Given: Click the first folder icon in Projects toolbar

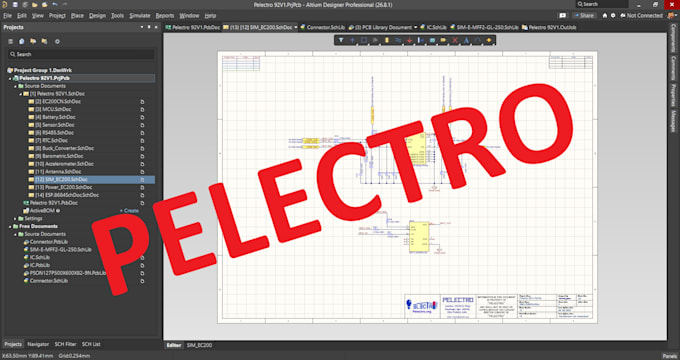Looking at the screenshot, I should (x=33, y=42).
